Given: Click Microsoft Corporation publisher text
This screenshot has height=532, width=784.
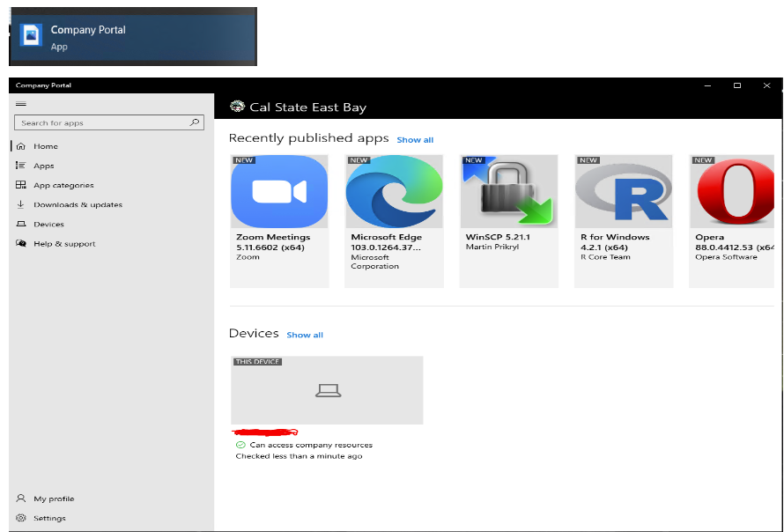Looking at the screenshot, I should pos(374,262).
